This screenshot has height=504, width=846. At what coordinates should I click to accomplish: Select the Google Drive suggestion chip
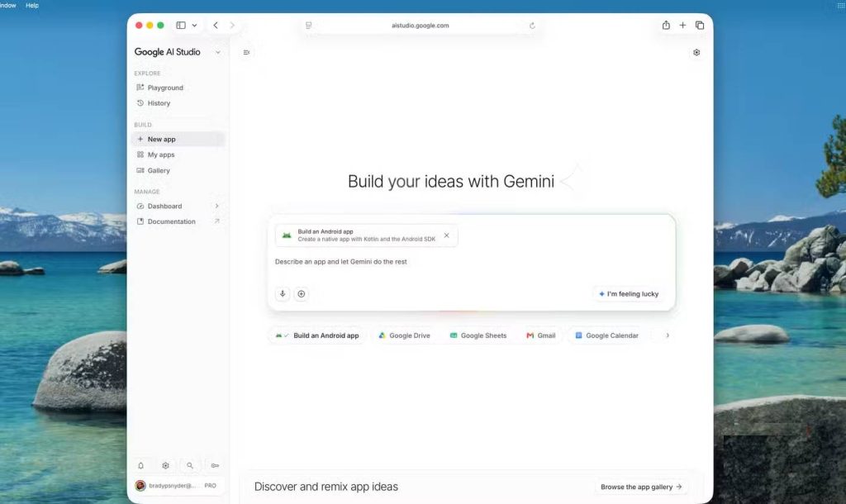404,335
